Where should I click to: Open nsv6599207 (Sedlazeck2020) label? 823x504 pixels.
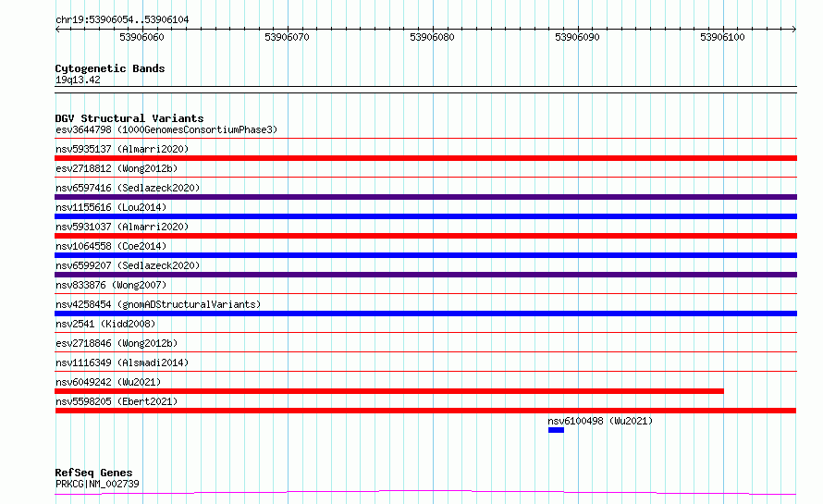[x=128, y=265]
